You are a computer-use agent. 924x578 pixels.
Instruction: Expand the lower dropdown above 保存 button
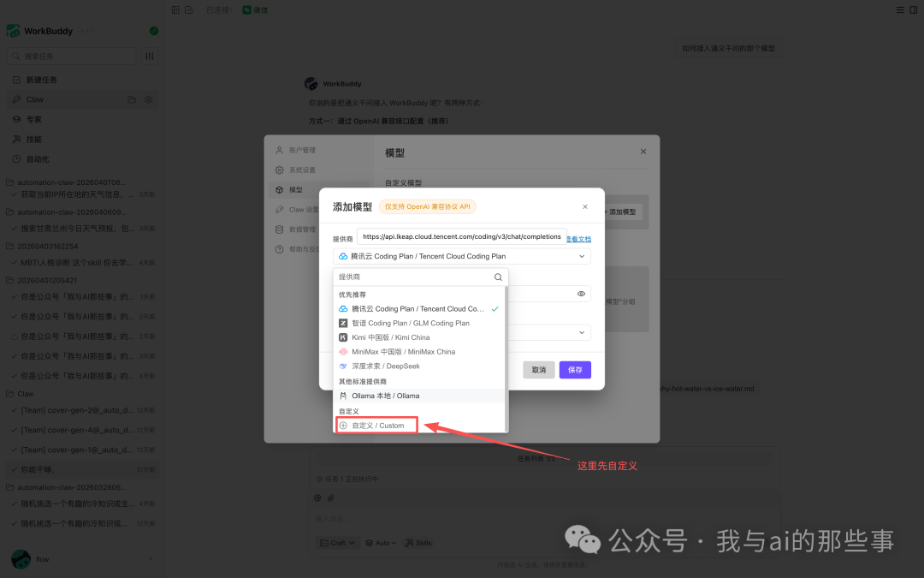582,332
